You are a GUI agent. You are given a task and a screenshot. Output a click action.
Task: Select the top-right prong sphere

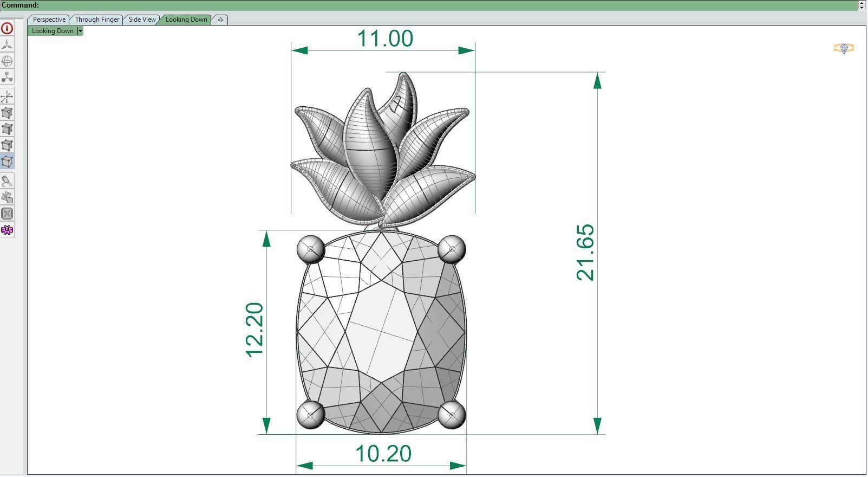[x=452, y=249]
